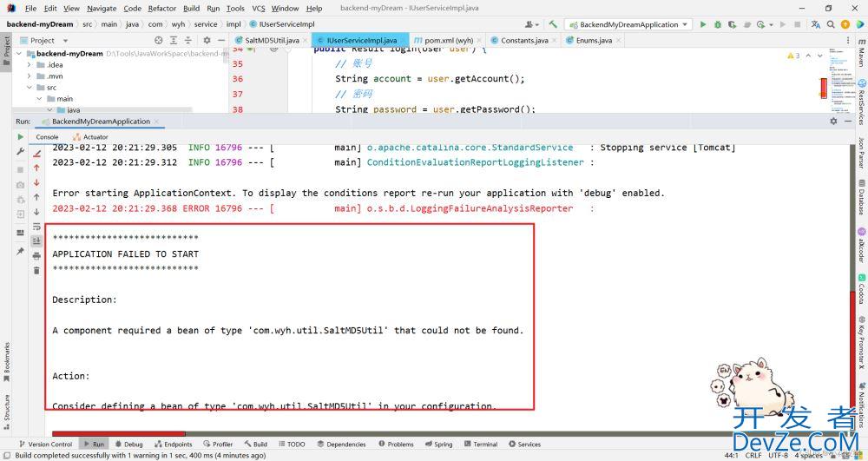Expand the .idea folder
Viewport: 868px width, 461px height.
coord(30,65)
